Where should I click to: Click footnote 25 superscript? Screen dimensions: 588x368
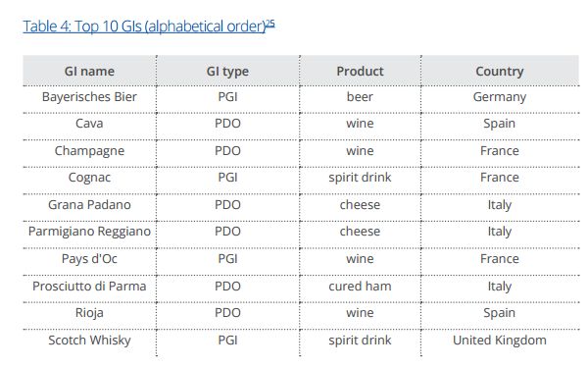(x=270, y=24)
